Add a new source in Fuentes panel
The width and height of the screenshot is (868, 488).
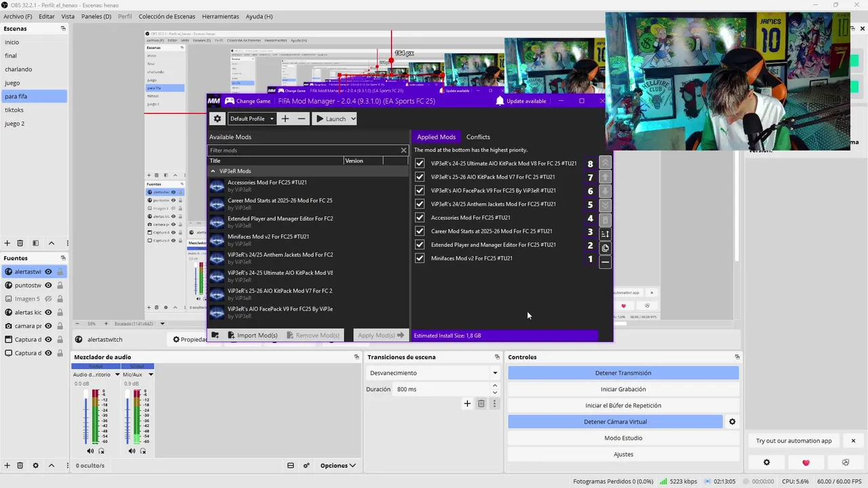(7, 466)
